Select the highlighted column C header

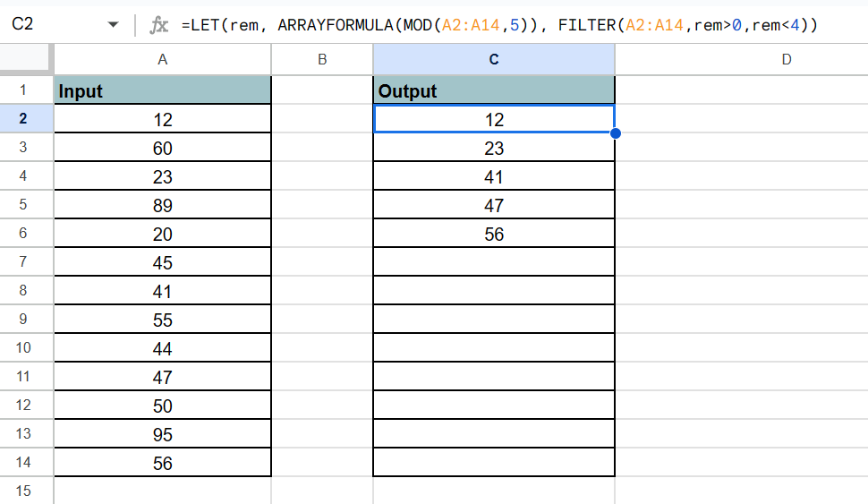pos(494,60)
